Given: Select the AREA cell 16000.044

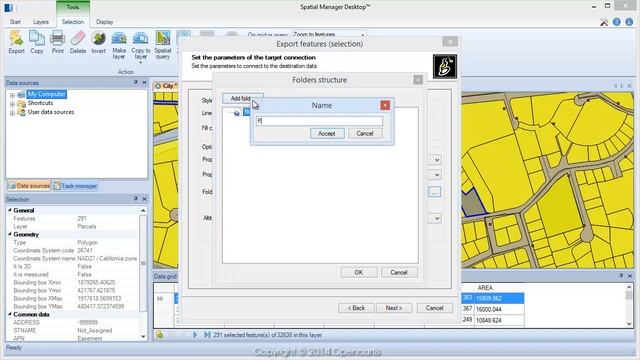Looking at the screenshot, I should click(x=499, y=309).
